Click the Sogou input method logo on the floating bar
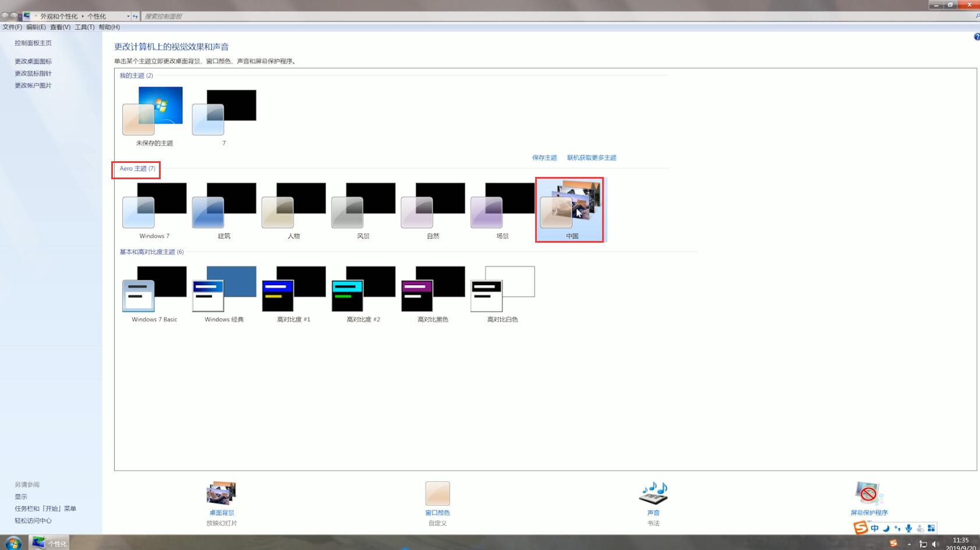 (x=861, y=528)
